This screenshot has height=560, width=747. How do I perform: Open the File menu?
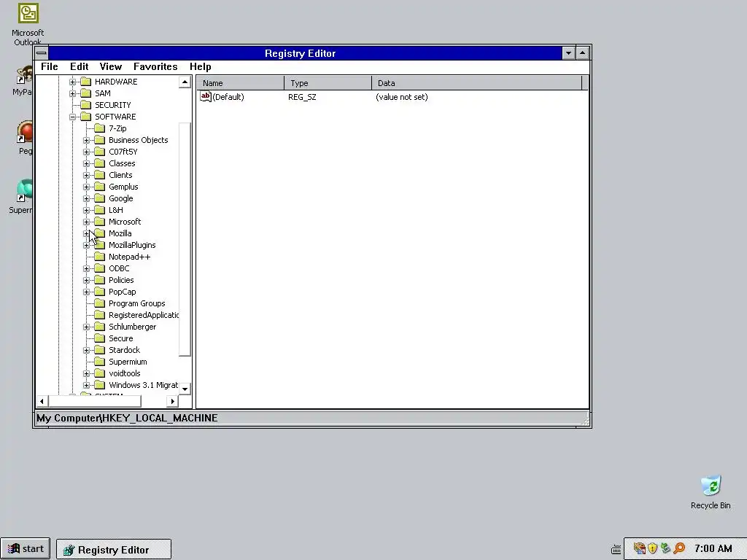[x=50, y=66]
